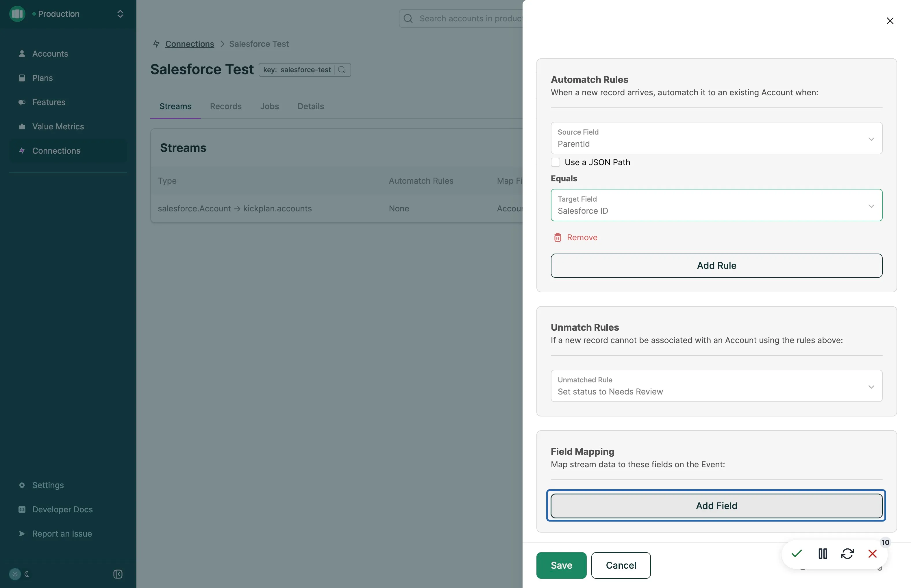Open Features in the sidebar
This screenshot has width=911, height=588.
tap(68, 102)
